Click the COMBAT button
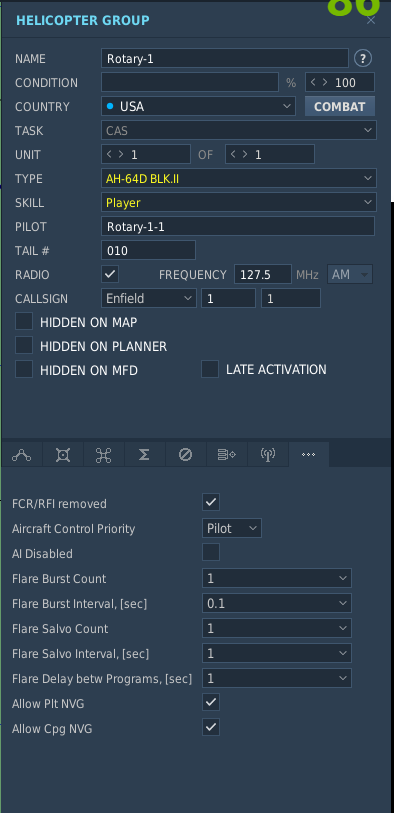Viewport: 394px width, 813px height. click(340, 106)
